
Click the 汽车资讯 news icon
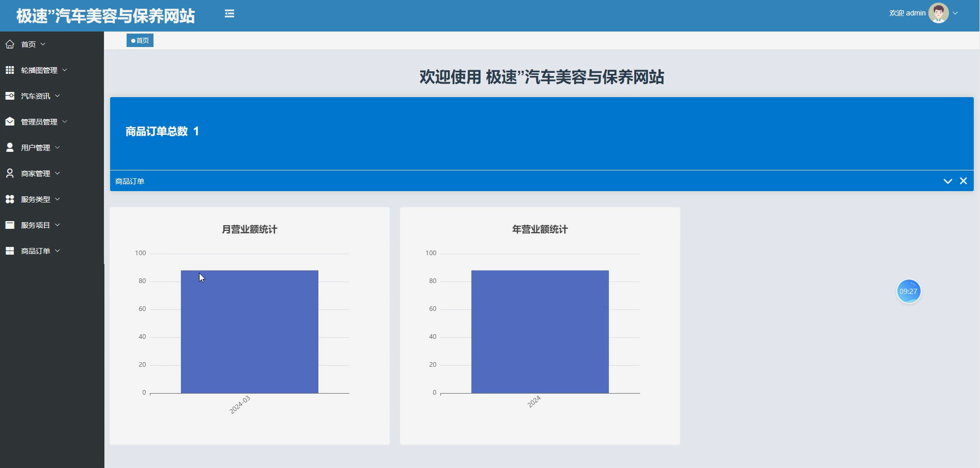[9, 96]
